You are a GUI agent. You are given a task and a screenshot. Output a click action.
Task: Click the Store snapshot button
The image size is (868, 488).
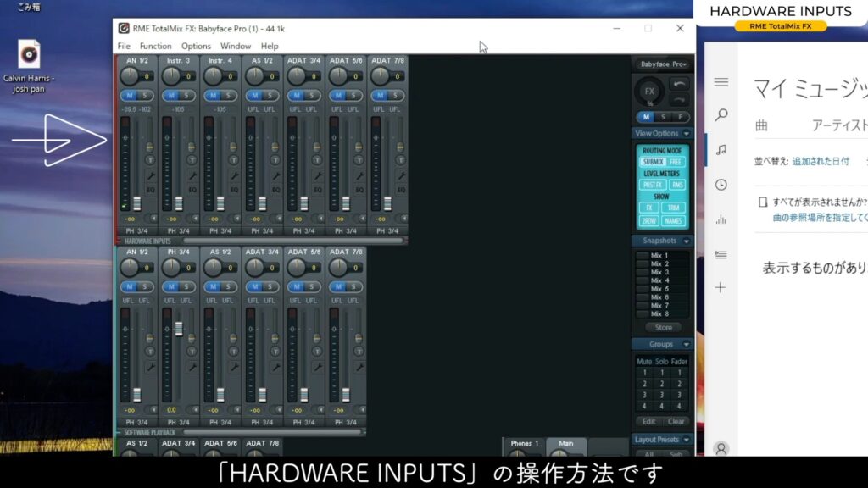click(663, 328)
